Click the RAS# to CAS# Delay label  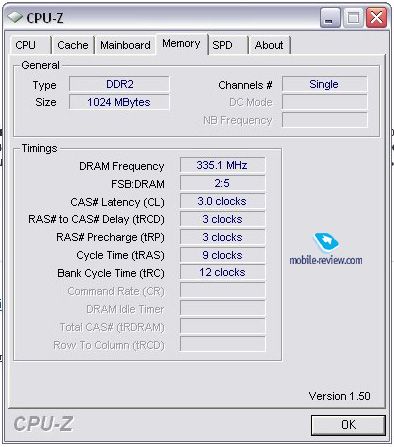[96, 219]
